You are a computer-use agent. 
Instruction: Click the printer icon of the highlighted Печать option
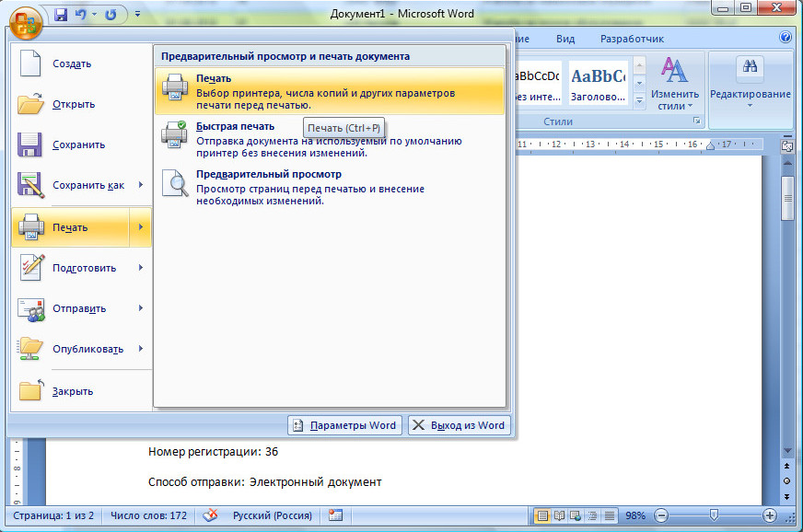[x=175, y=87]
